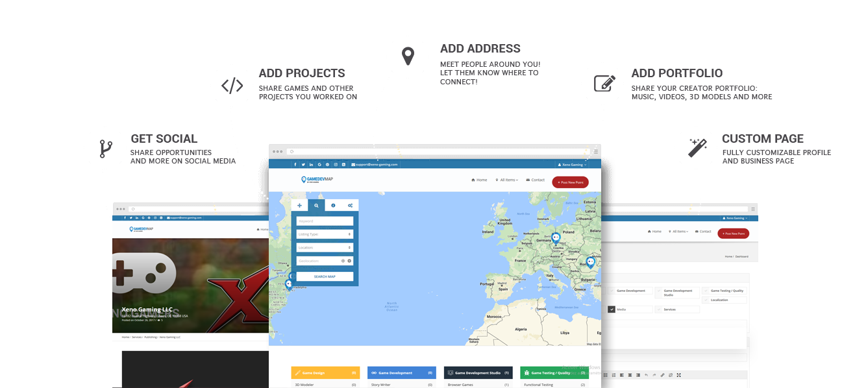Click the bulleted list icon in dashboard editor
Screen dimensions: 868x388
click(x=606, y=375)
